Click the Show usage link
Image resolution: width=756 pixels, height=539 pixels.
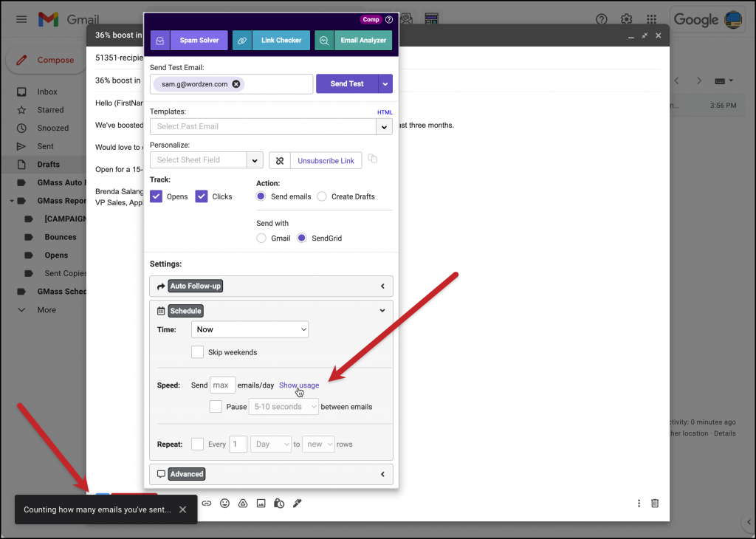tap(298, 385)
